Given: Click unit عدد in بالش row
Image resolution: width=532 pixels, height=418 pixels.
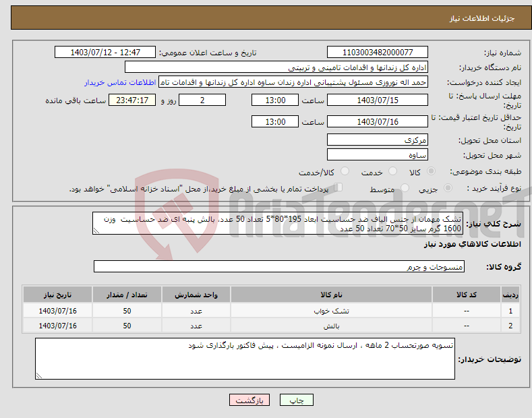Looking at the screenshot, I should coord(196,326).
